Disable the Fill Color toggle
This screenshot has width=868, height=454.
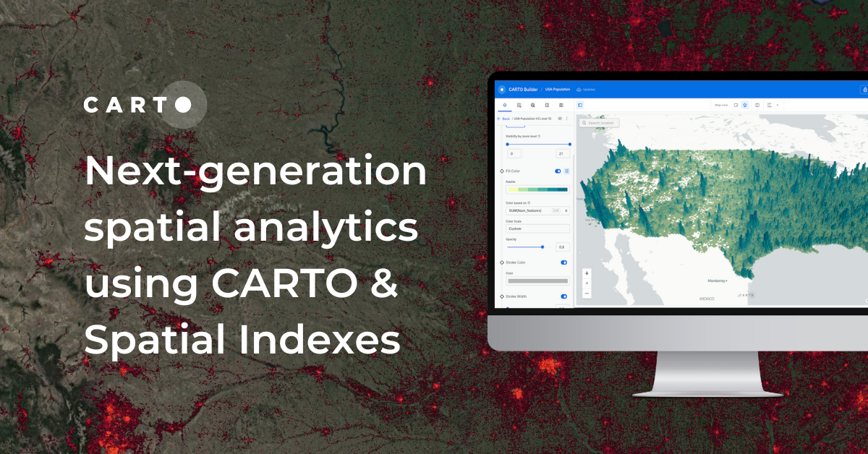(x=559, y=170)
